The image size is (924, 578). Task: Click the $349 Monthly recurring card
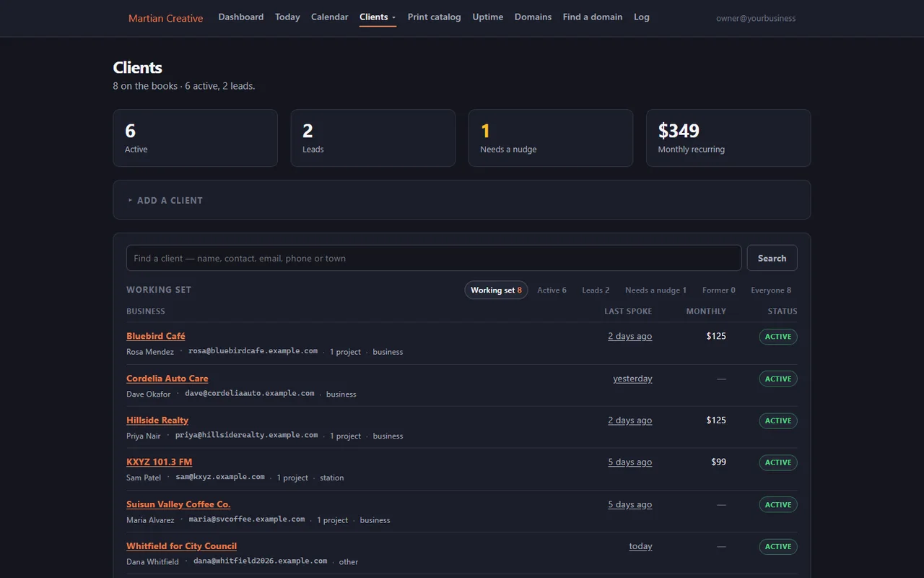(728, 138)
